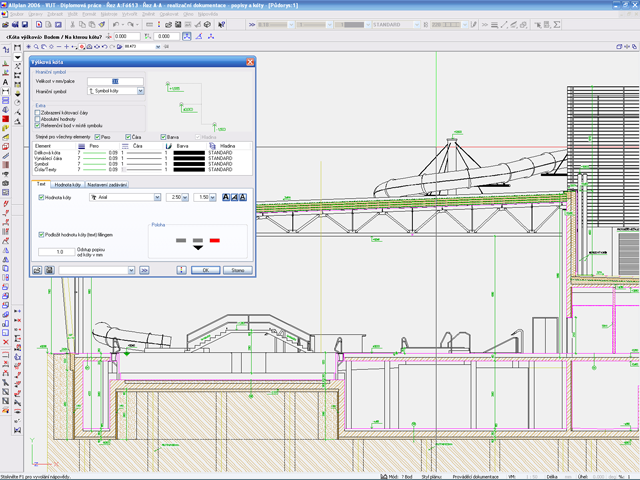Click the save favorites disk icon in dialog
Viewport: 640px width, 480px height.
point(49,270)
